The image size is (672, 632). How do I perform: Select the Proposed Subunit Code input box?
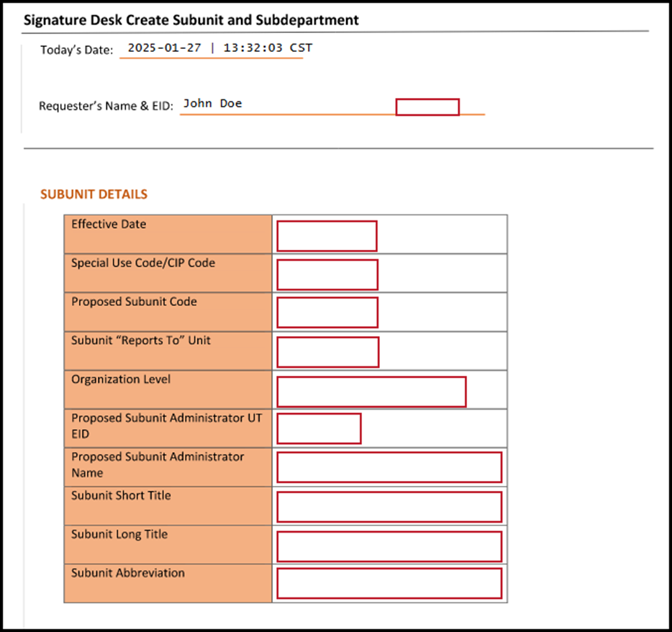(327, 312)
